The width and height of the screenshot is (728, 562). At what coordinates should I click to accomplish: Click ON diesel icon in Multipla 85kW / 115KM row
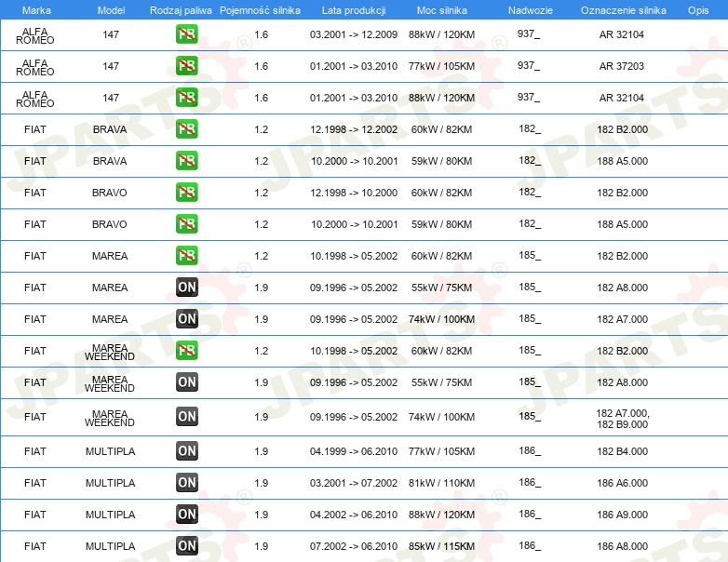tap(186, 546)
